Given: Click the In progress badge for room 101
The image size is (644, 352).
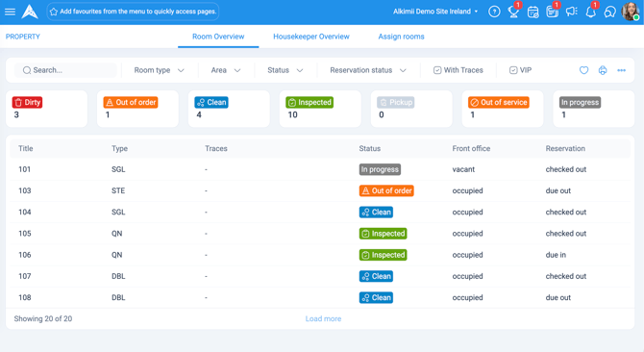Looking at the screenshot, I should tap(380, 169).
